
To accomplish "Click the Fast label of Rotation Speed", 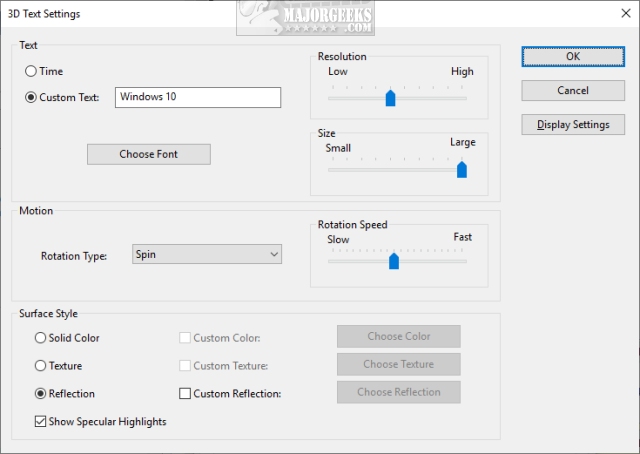I will point(462,237).
